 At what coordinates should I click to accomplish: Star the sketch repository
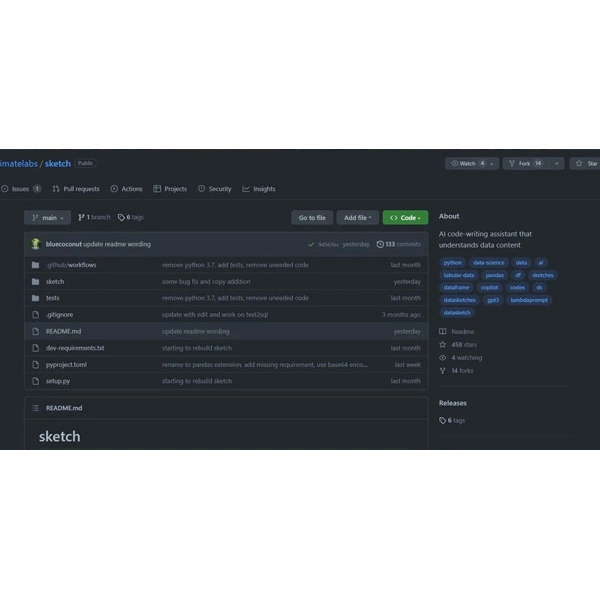coord(586,163)
